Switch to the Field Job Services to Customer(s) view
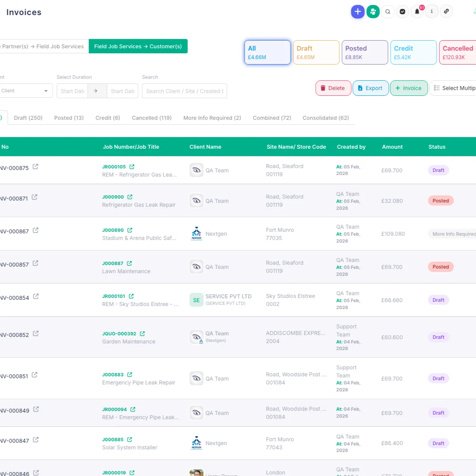The height and width of the screenshot is (476, 476). point(138,46)
